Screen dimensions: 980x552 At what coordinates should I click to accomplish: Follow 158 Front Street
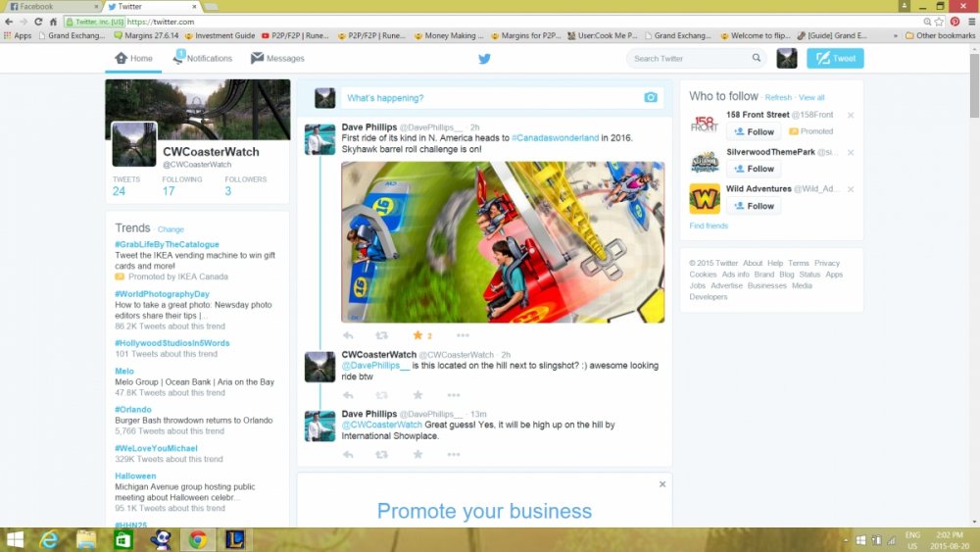pyautogui.click(x=754, y=132)
